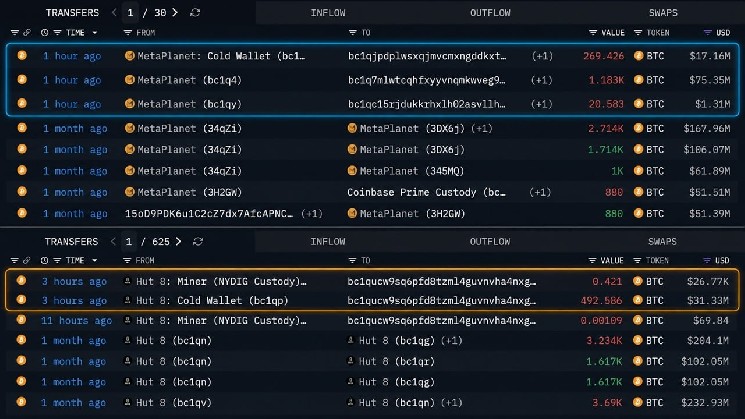Viewport: 745px width, 419px height.
Task: Expand (+1) next to Coinbase Prime Custody
Action: [540, 192]
